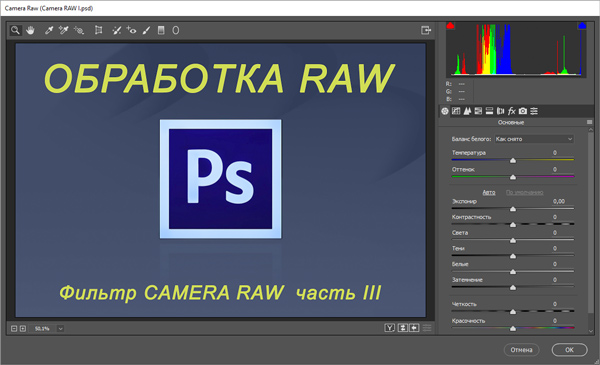Image resolution: width=600 pixels, height=365 pixels.
Task: Select the Adjustment Brush tool
Action: [x=146, y=30]
